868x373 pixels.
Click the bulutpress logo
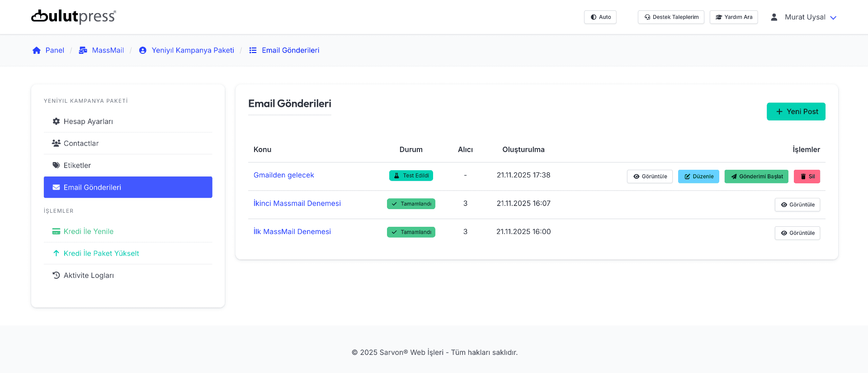(x=73, y=17)
